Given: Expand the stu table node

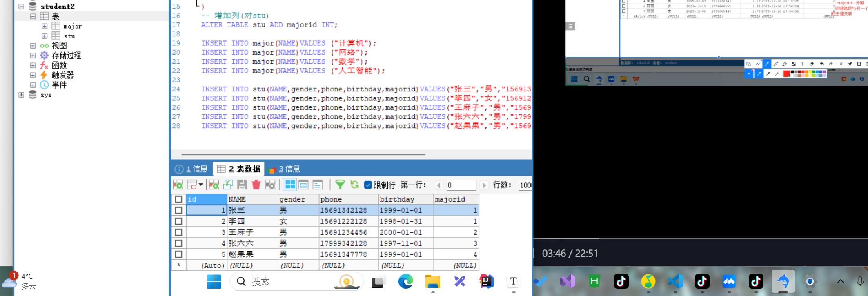Looking at the screenshot, I should [x=45, y=36].
